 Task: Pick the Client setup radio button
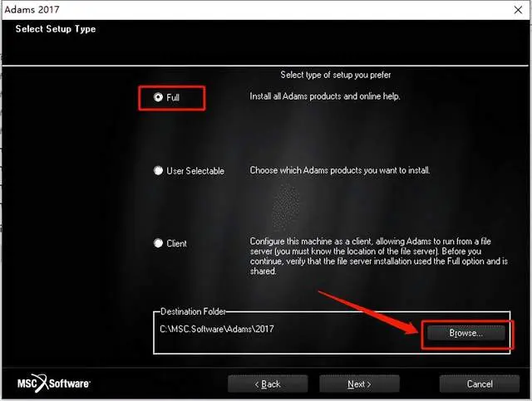158,243
